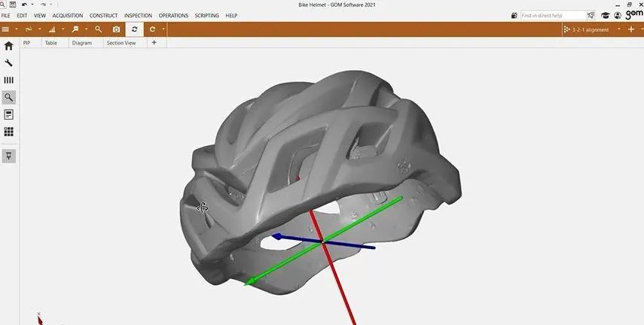Open dropdown arrow beside the bar chart icon
Viewport: 644px width, 325px height.
(63, 29)
